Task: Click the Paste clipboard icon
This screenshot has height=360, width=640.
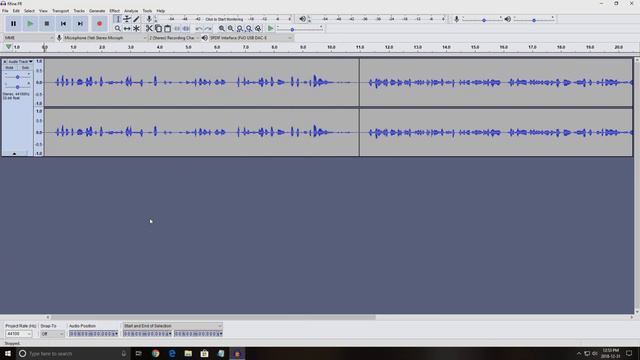Action: tap(167, 29)
